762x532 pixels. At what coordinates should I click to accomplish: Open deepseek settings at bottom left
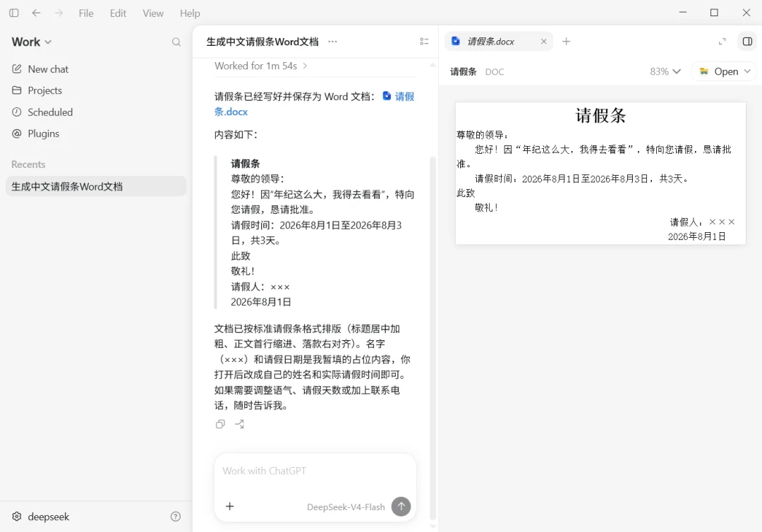pyautogui.click(x=41, y=516)
